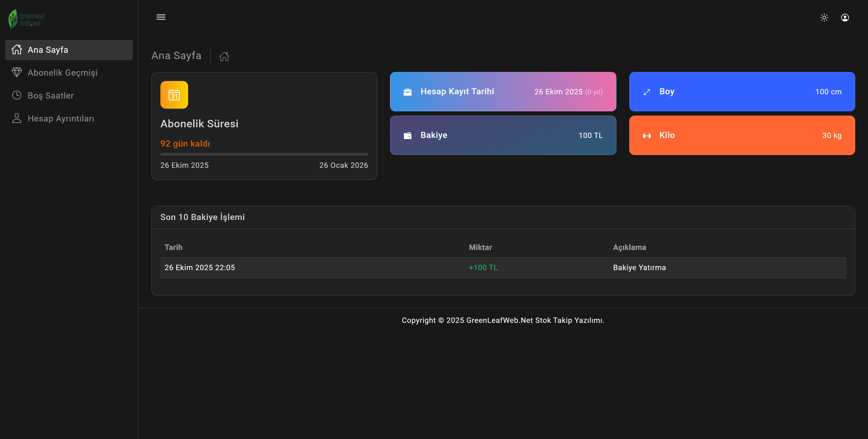
Task: Click start date '26 Ekim 2025' under progress bar
Action: (184, 165)
